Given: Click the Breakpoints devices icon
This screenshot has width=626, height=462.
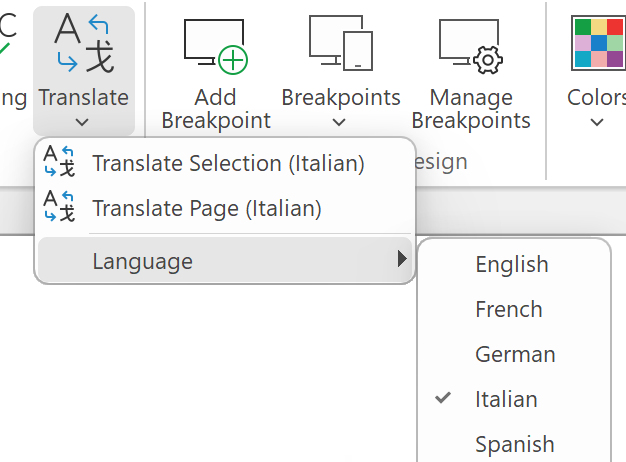Looking at the screenshot, I should [x=340, y=45].
